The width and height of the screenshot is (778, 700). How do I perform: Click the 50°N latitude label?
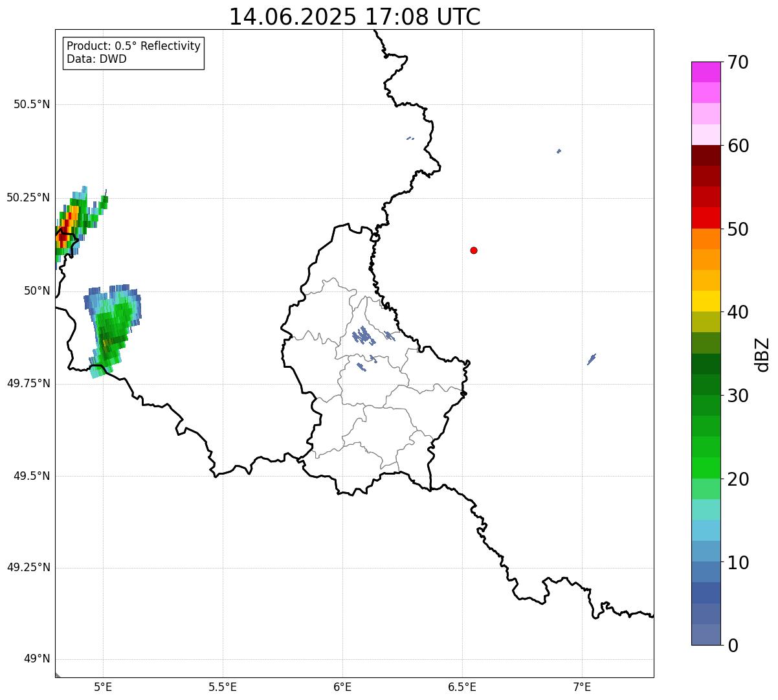point(37,291)
